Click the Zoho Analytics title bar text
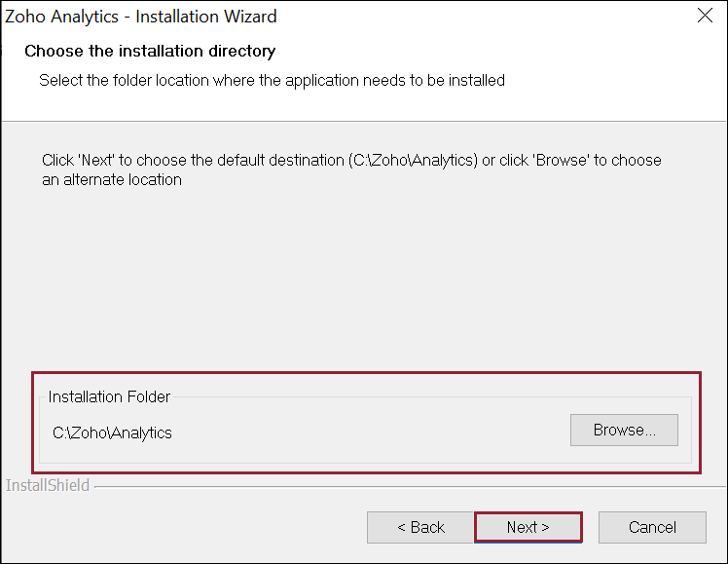 coord(141,17)
